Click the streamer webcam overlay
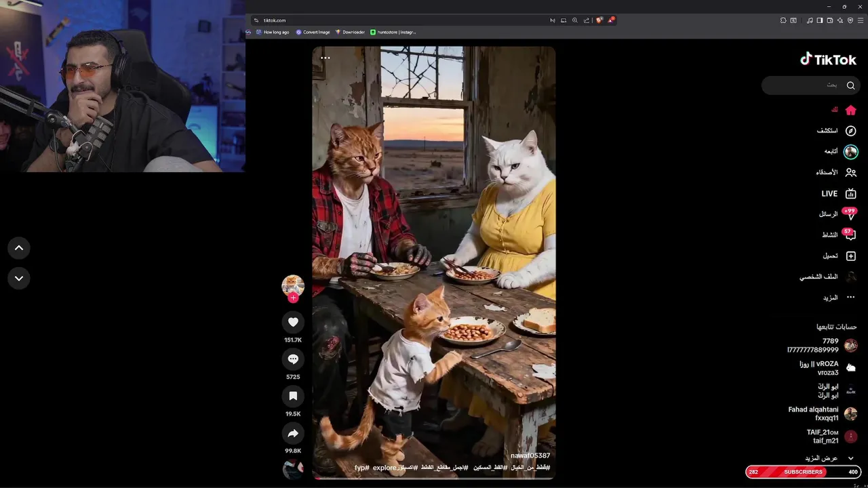 (x=123, y=86)
